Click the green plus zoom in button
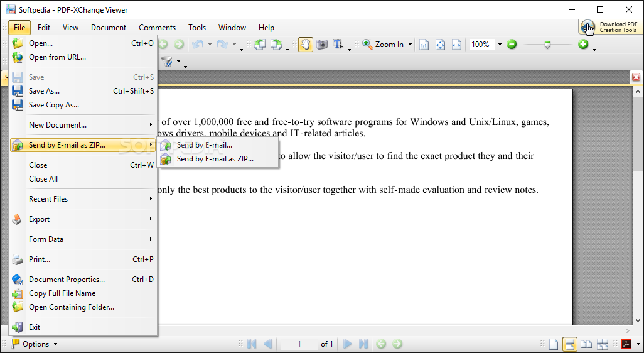Screen dimensions: 644x353 [x=583, y=44]
